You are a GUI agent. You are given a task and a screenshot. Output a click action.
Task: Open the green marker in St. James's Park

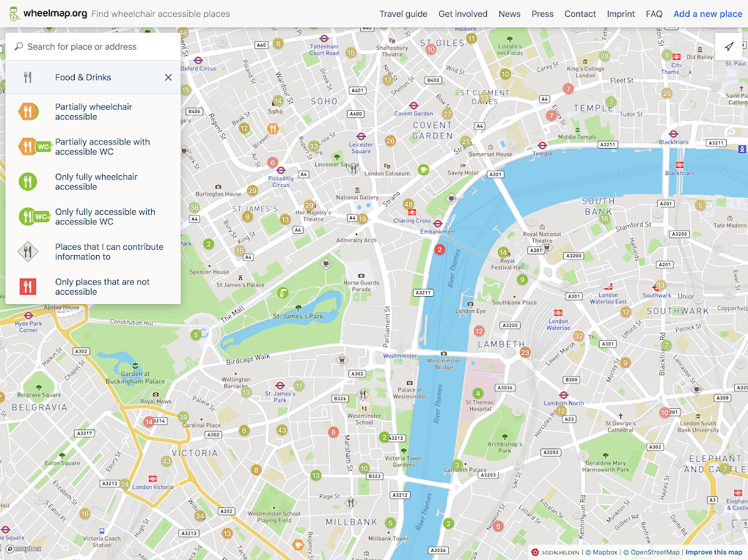pyautogui.click(x=283, y=292)
